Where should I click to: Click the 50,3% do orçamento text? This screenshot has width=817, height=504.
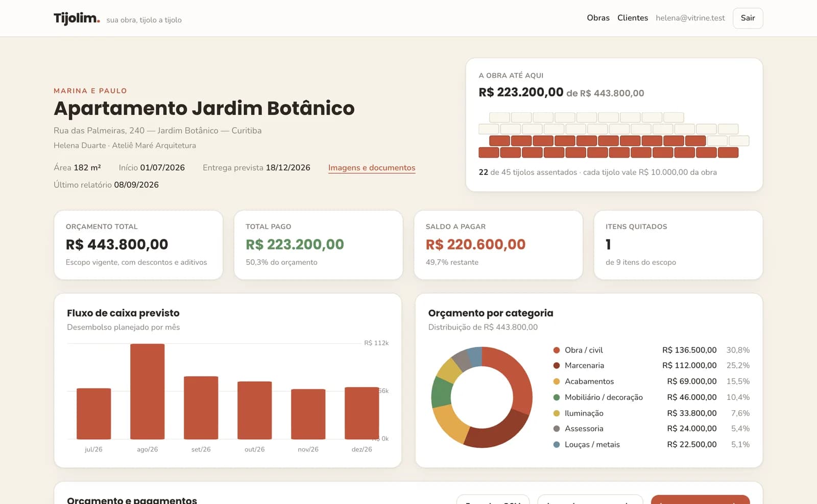coord(281,262)
